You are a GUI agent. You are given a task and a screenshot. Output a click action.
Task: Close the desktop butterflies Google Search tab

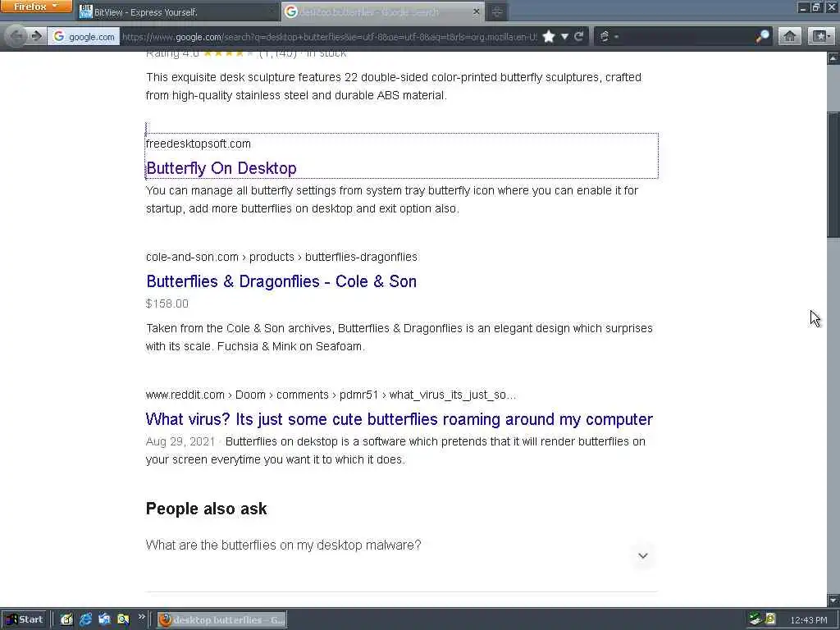tap(476, 11)
